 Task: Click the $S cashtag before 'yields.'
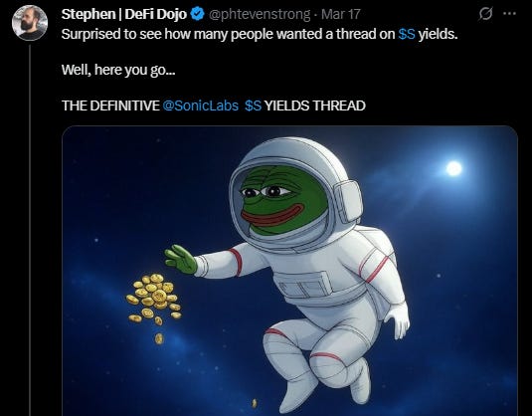click(x=407, y=34)
